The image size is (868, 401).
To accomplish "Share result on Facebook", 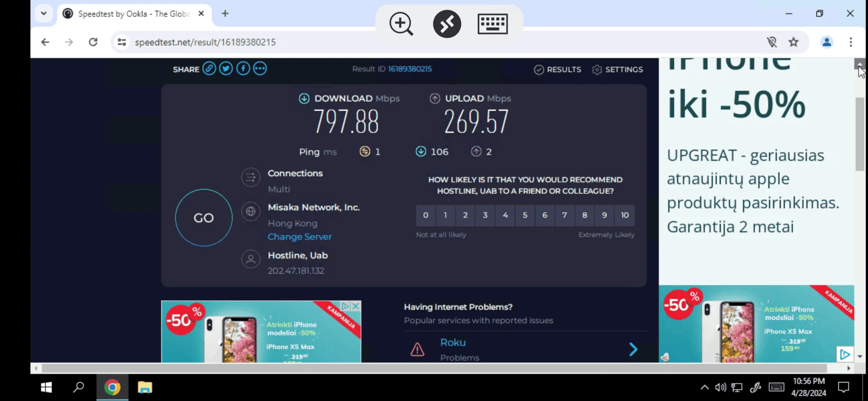I will pos(243,69).
